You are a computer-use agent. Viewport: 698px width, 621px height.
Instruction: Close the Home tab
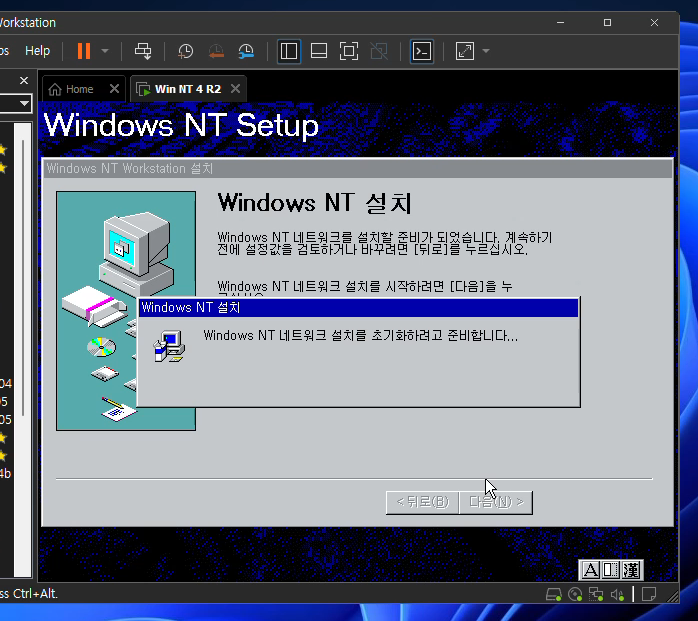pos(114,89)
